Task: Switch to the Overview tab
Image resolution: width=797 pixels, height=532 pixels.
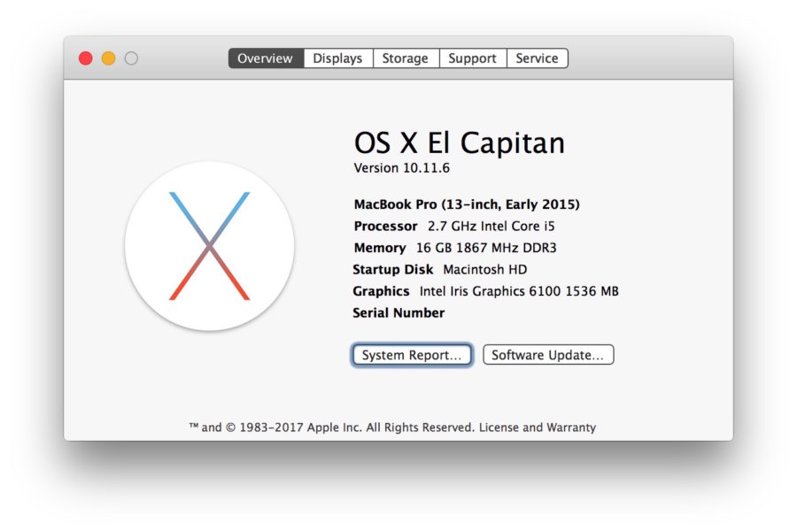Action: (266, 58)
